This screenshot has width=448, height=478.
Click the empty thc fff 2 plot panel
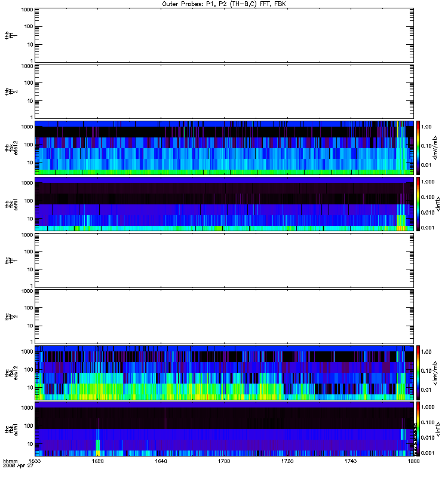(224, 317)
